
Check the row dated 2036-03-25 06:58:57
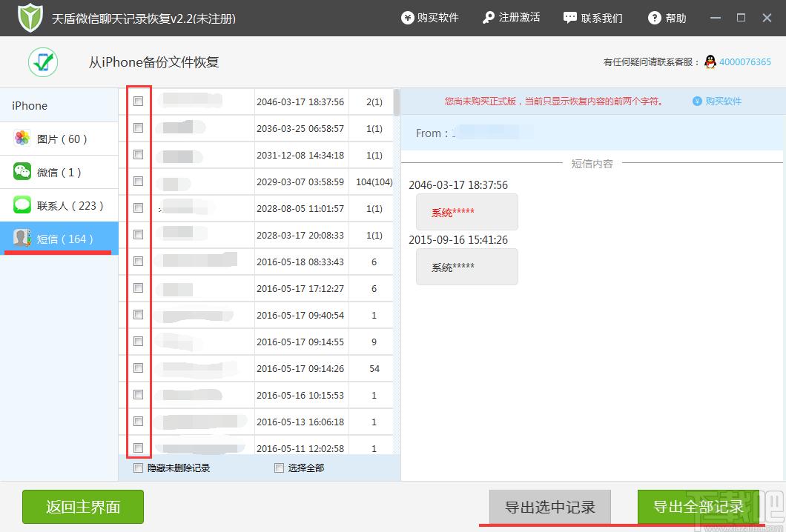tap(139, 127)
